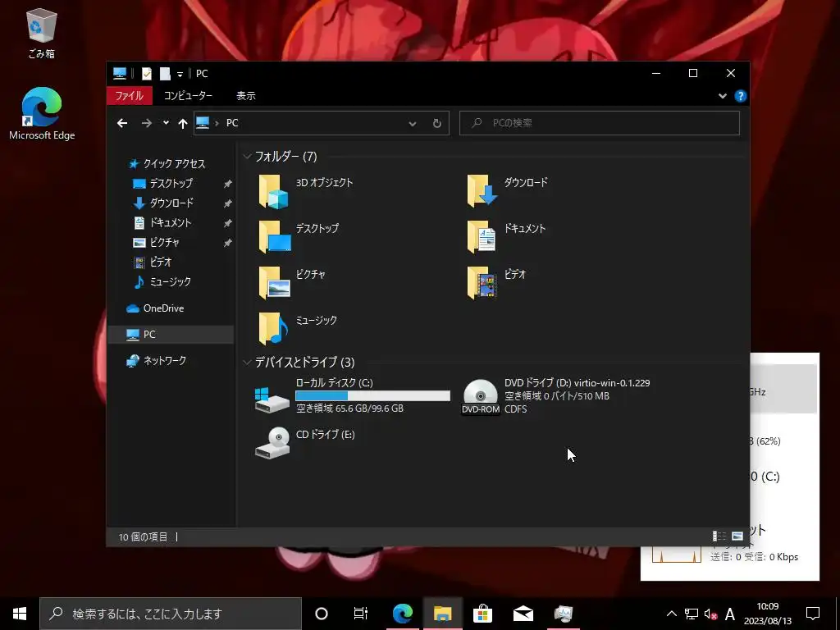Image resolution: width=840 pixels, height=630 pixels.
Task: Unpin ピクチャ from quick access
Action: tap(228, 243)
